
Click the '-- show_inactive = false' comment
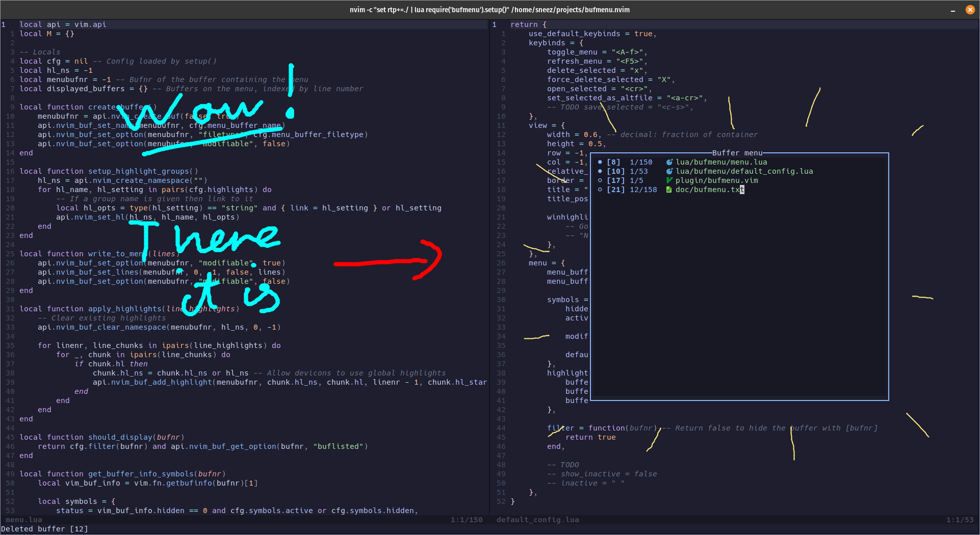(602, 474)
